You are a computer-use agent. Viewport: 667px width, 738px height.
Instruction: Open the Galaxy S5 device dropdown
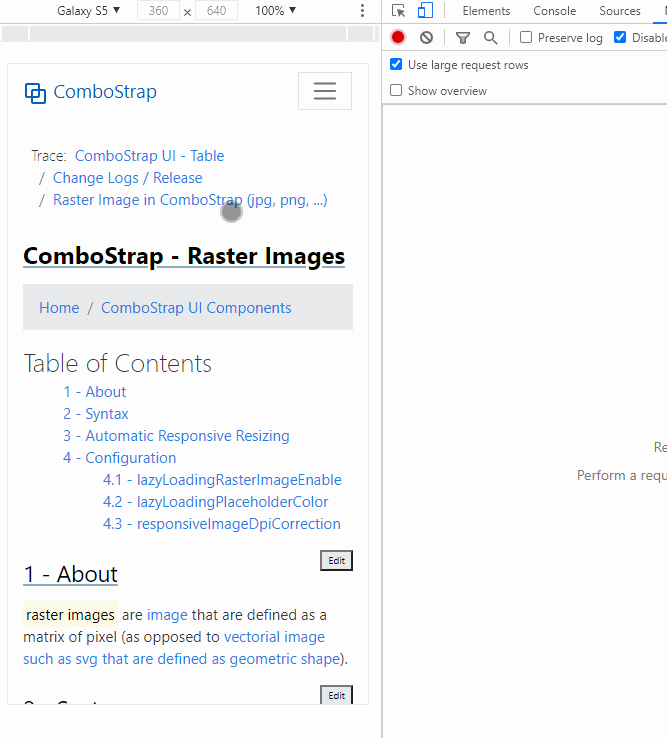pyautogui.click(x=88, y=11)
